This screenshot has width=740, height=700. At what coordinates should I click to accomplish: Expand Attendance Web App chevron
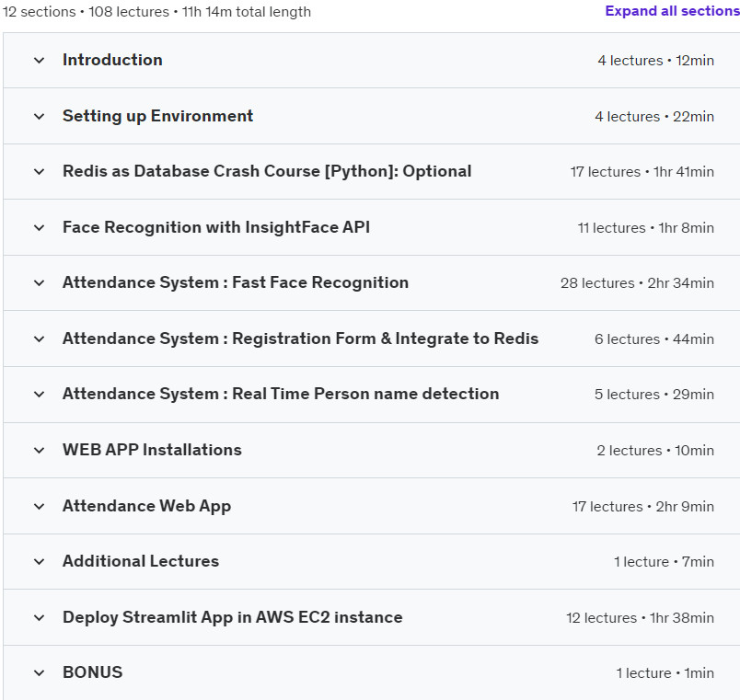pos(40,507)
